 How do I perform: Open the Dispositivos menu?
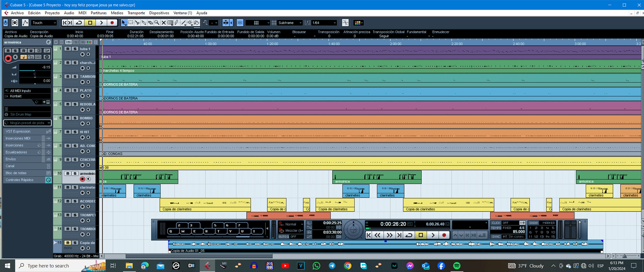(159, 13)
